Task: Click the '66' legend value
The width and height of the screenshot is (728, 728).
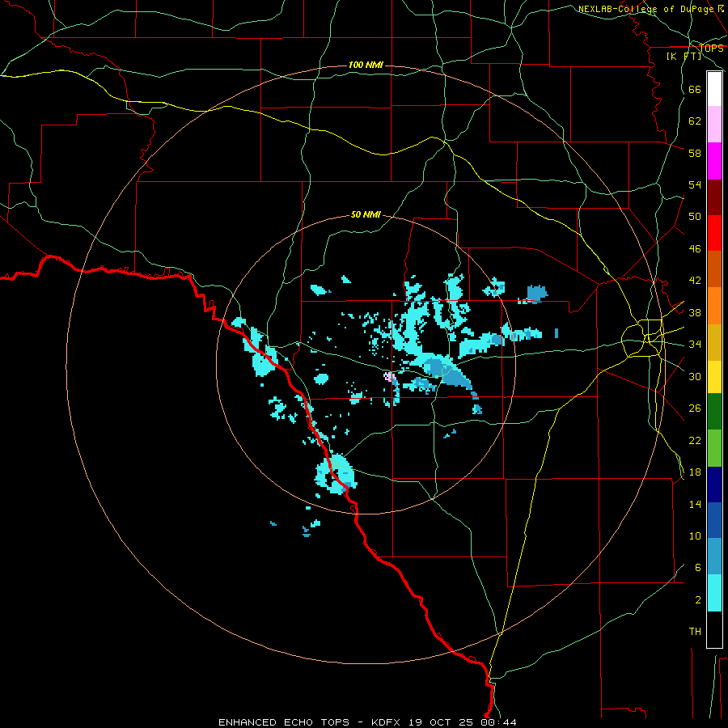Action: coord(695,90)
